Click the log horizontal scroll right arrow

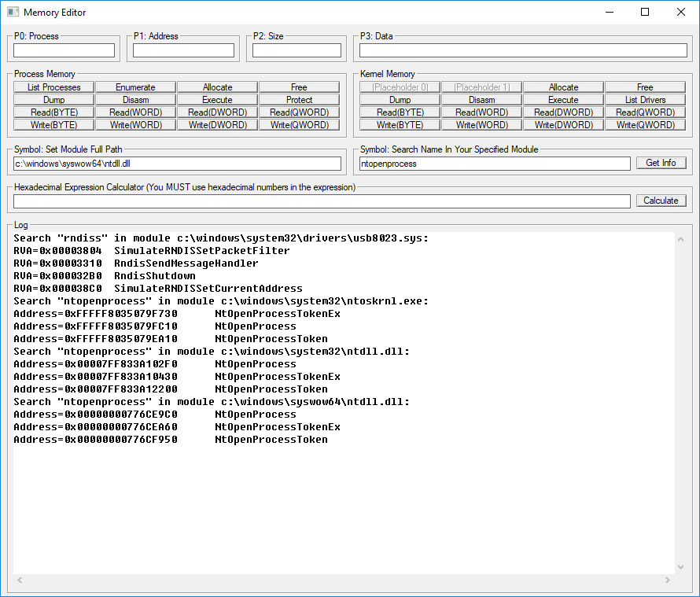pos(668,580)
